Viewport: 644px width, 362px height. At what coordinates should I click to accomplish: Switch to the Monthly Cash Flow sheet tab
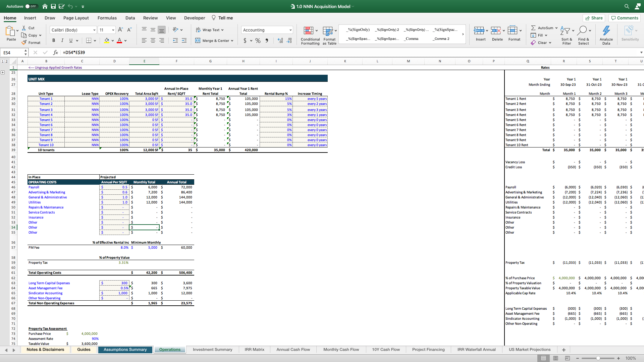coord(341,350)
